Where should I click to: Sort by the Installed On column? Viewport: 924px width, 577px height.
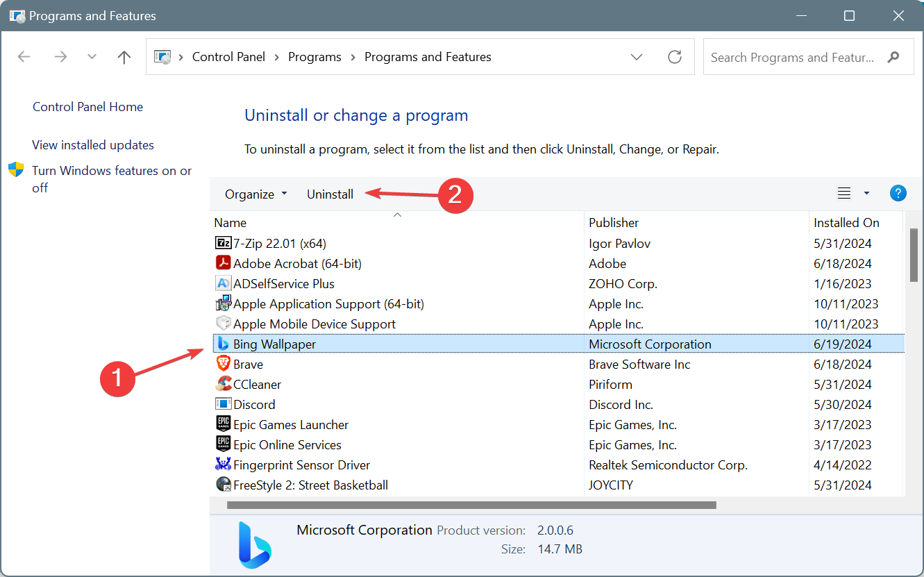pos(846,223)
